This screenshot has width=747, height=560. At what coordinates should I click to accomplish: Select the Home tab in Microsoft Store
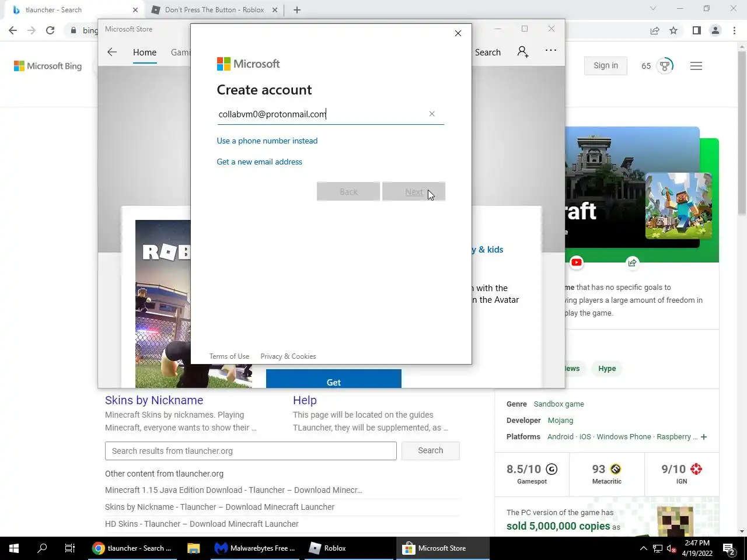[x=145, y=52]
